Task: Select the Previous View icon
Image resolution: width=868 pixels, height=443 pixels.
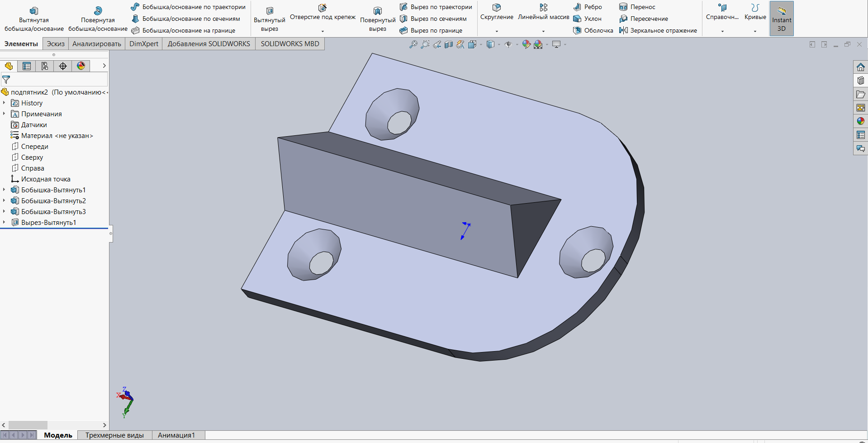Action: coord(436,44)
